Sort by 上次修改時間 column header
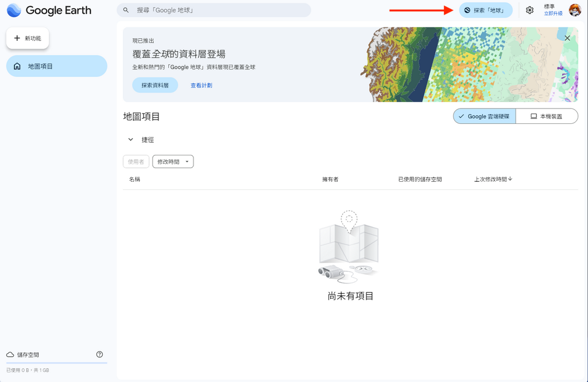 (x=490, y=180)
